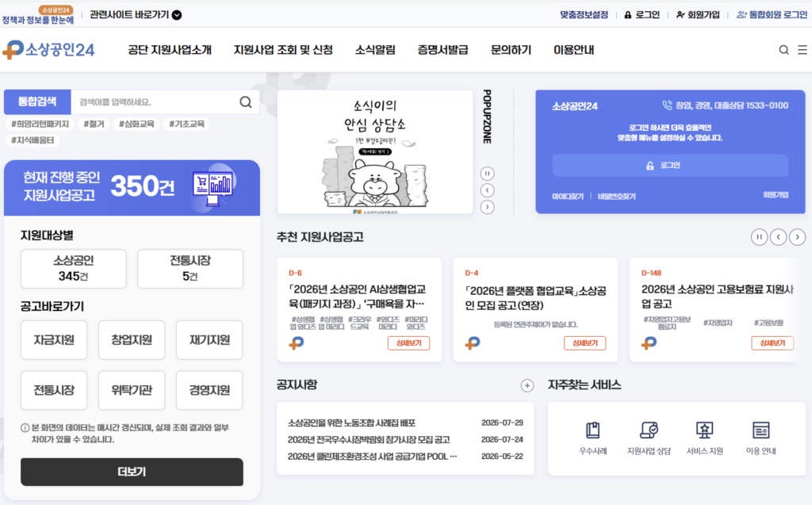Show next POPUPZONE banner
Screen dimensions: 812x505
coord(487,207)
